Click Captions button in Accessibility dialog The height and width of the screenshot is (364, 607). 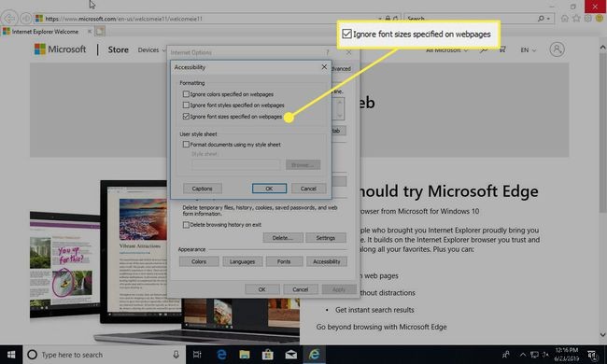click(x=203, y=189)
